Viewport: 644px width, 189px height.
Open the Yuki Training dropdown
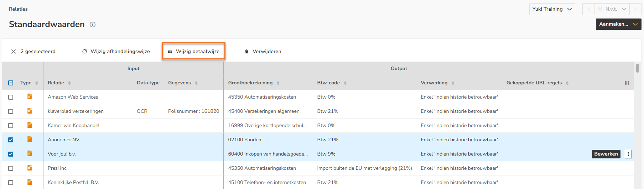click(x=552, y=9)
